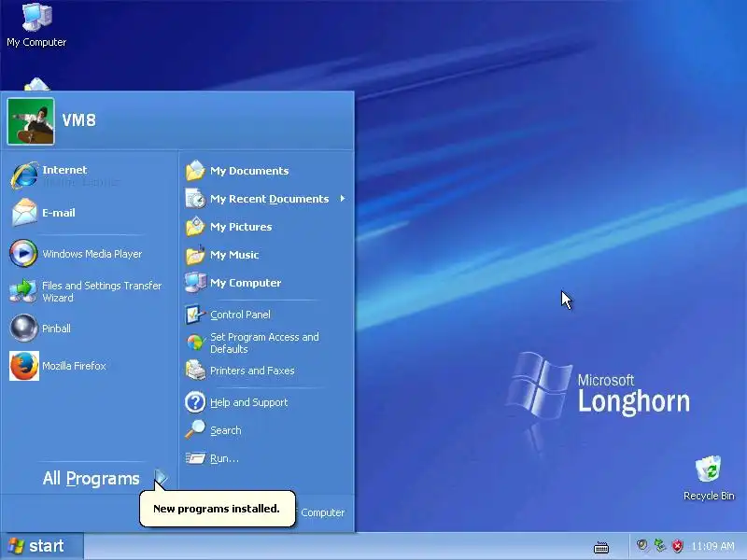Click the Pinball label

coord(56,329)
